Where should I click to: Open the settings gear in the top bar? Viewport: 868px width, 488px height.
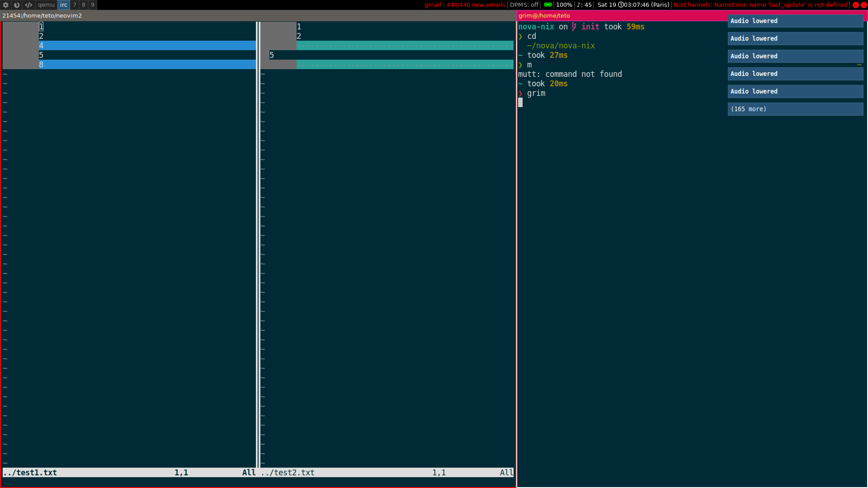pos(6,5)
